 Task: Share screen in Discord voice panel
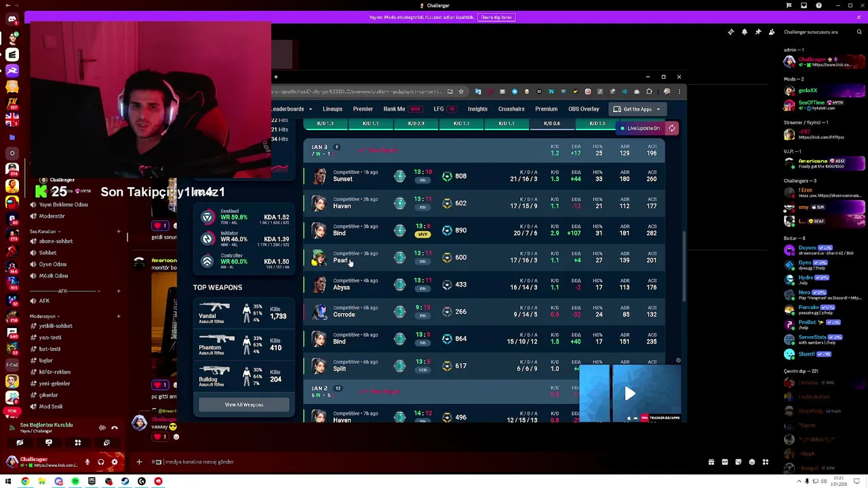49,443
